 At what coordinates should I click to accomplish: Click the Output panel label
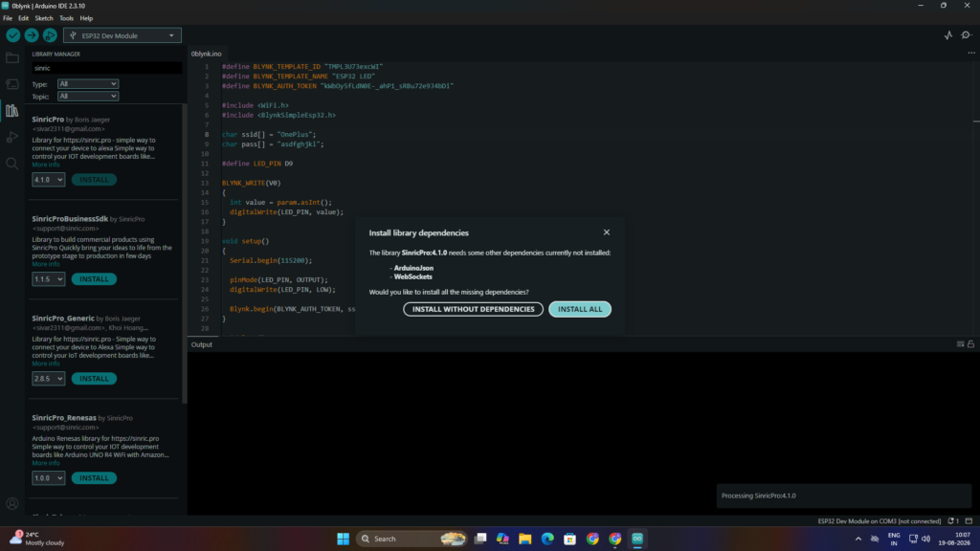click(x=202, y=344)
